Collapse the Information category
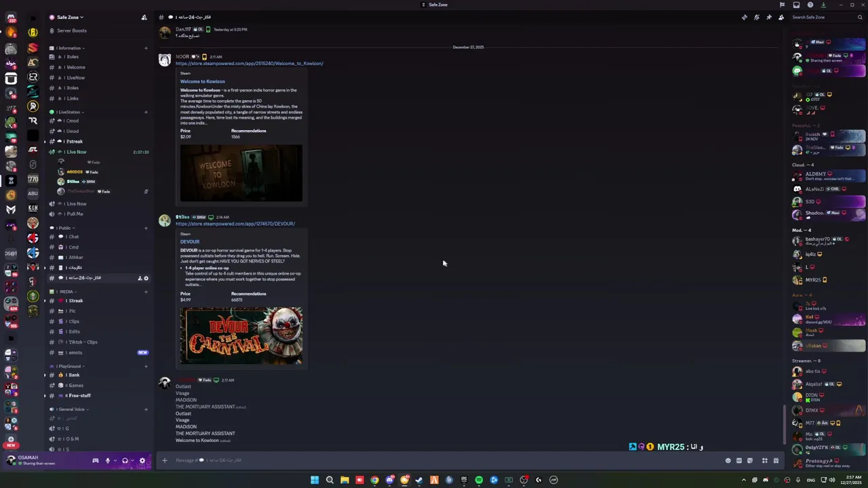 click(x=68, y=48)
